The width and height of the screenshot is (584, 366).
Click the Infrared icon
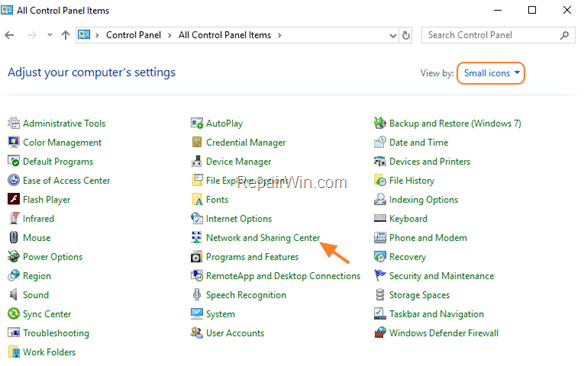(x=14, y=218)
